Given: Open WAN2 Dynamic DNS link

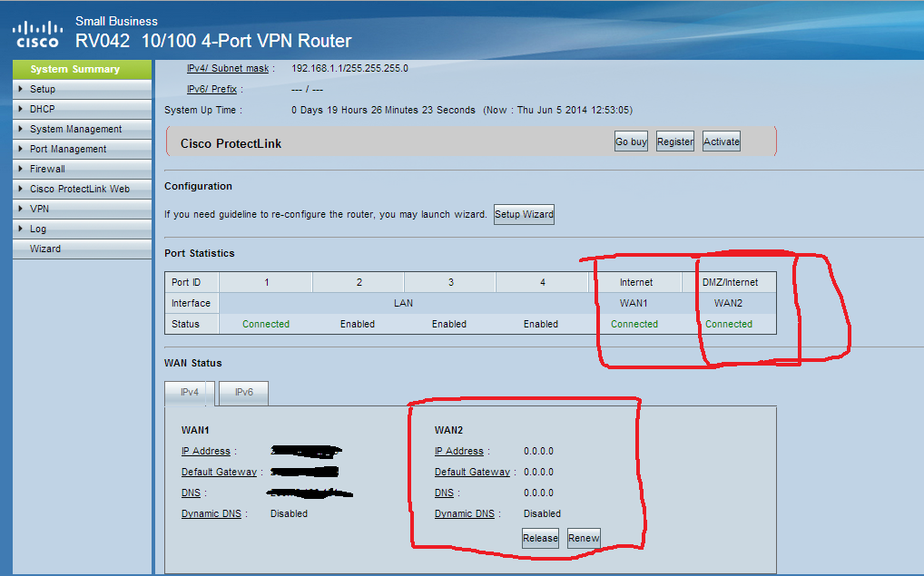Looking at the screenshot, I should click(x=465, y=514).
